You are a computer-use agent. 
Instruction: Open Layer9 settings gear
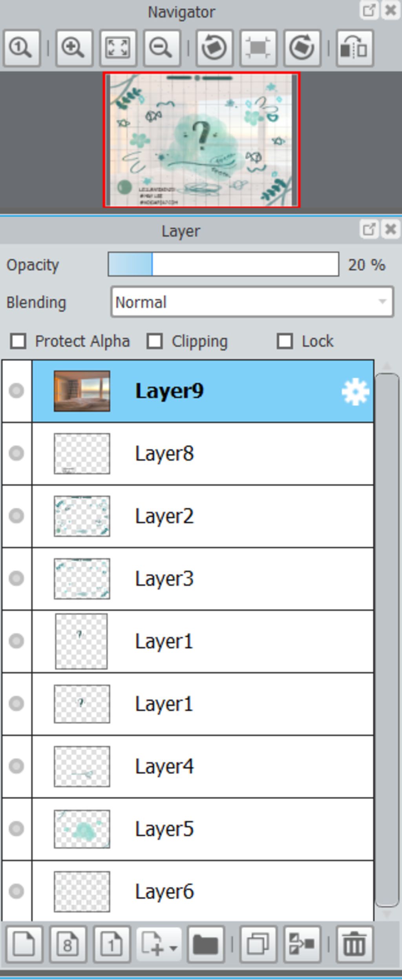click(355, 391)
